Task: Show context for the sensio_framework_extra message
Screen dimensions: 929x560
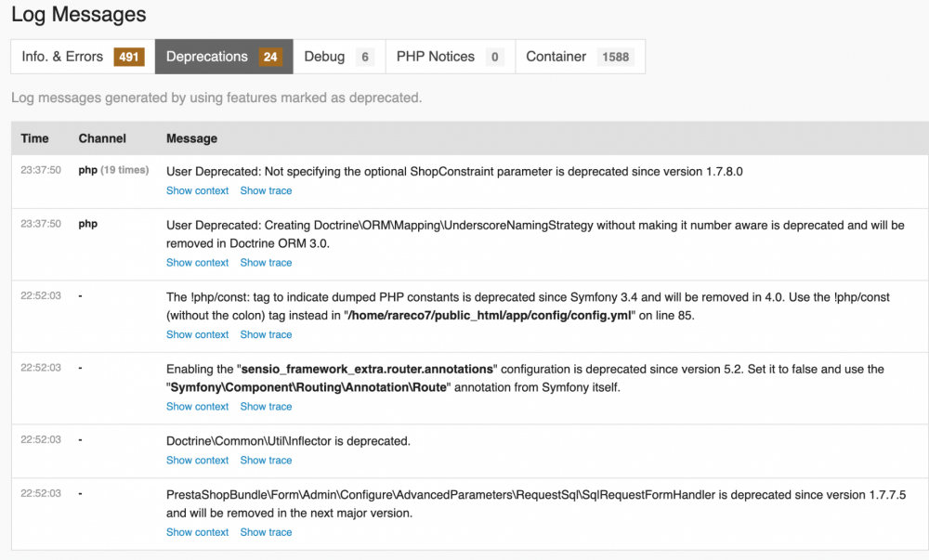Action: tap(197, 407)
